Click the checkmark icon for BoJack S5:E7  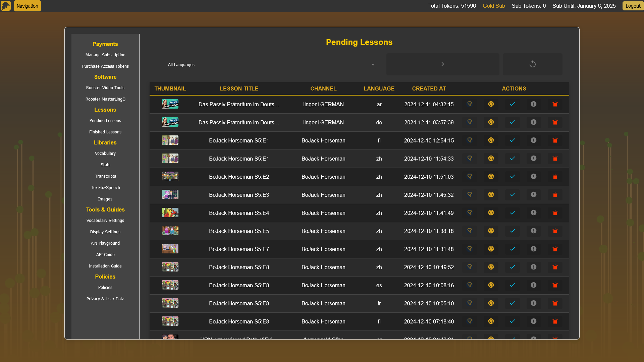coord(512,249)
